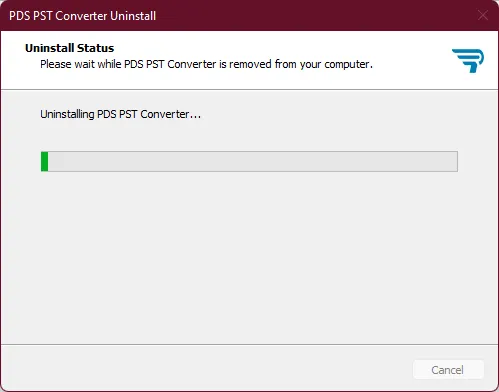
Task: Click the blue PDS logo icon
Action: click(468, 61)
